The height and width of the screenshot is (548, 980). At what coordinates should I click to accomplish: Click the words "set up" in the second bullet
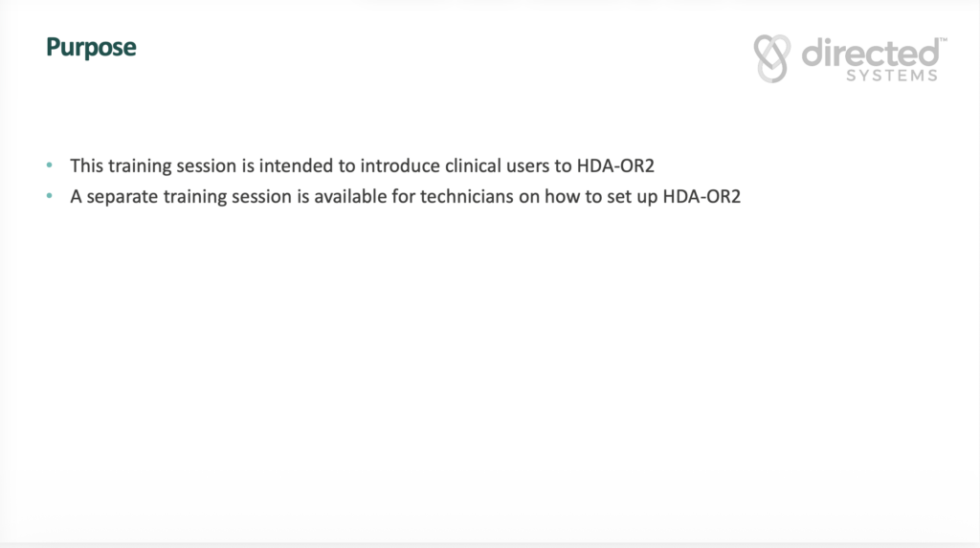[629, 198]
